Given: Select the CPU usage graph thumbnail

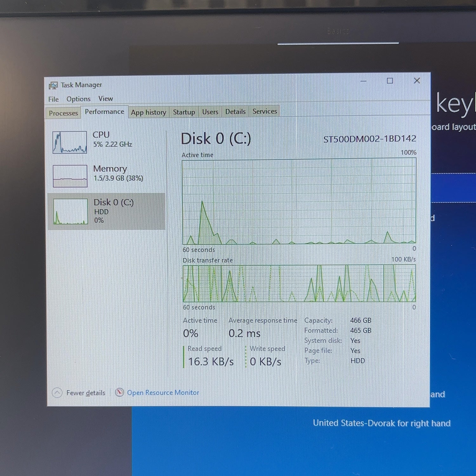Looking at the screenshot, I should point(70,142).
